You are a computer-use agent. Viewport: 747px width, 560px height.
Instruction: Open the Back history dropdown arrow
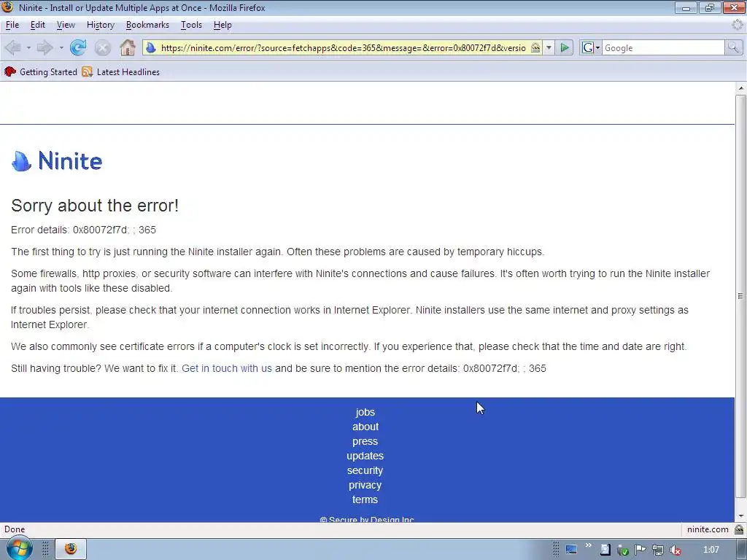coord(28,47)
